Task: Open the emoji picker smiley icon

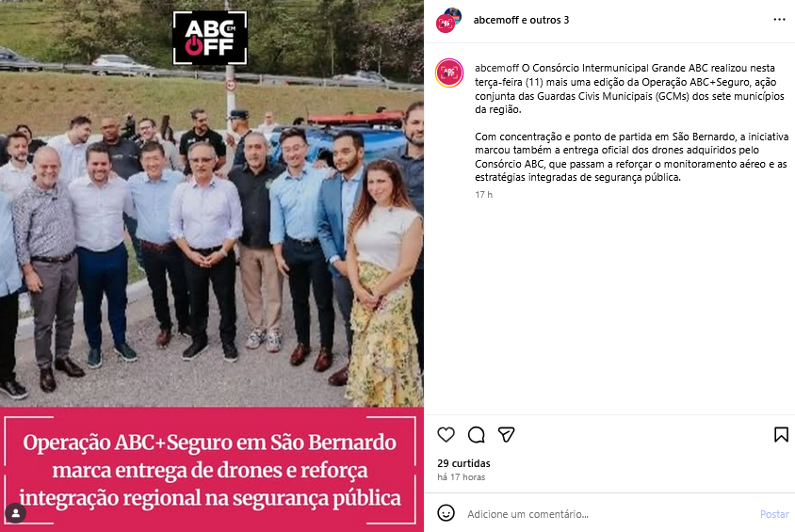Action: (x=446, y=513)
